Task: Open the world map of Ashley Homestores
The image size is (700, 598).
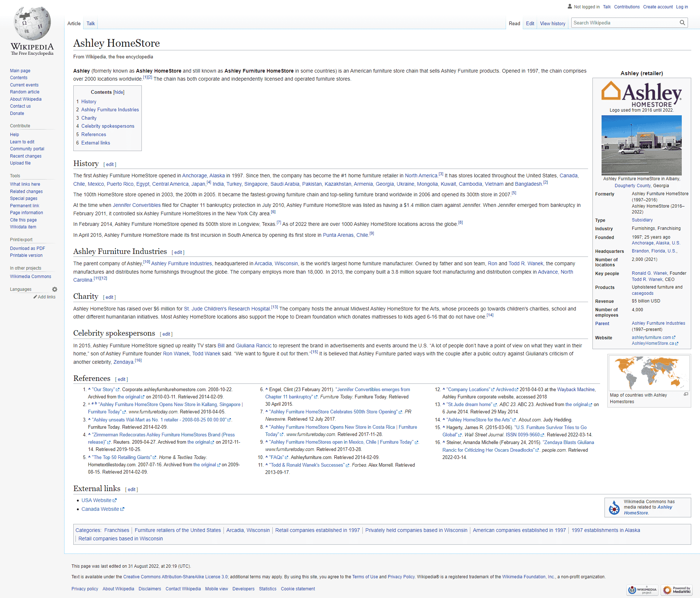Action: [649, 373]
